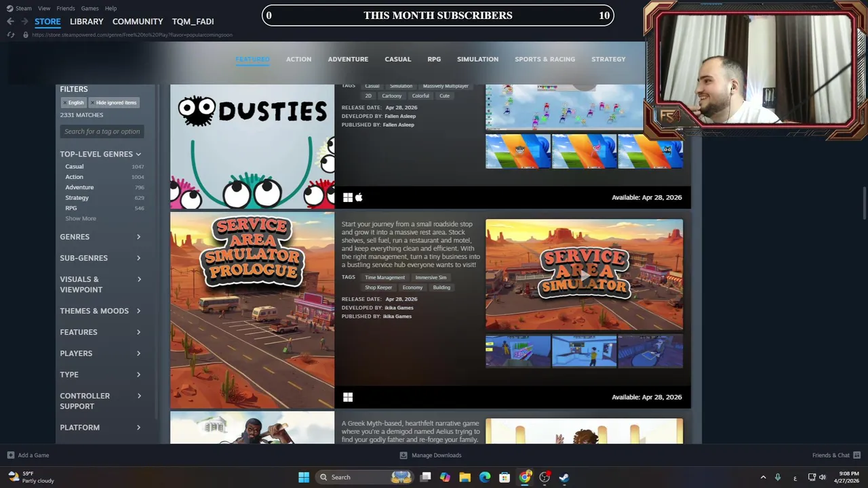This screenshot has width=868, height=488.
Task: Click the Manage Downloads icon
Action: (403, 455)
